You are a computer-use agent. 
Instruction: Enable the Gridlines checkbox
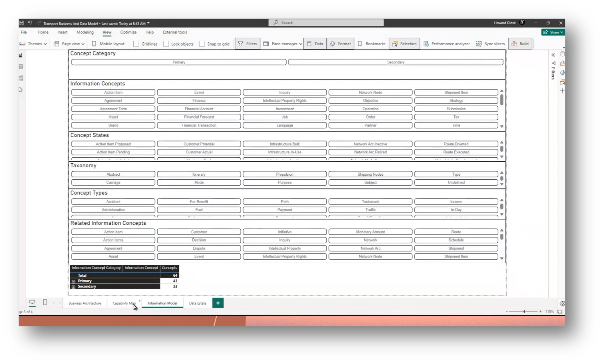(136, 44)
